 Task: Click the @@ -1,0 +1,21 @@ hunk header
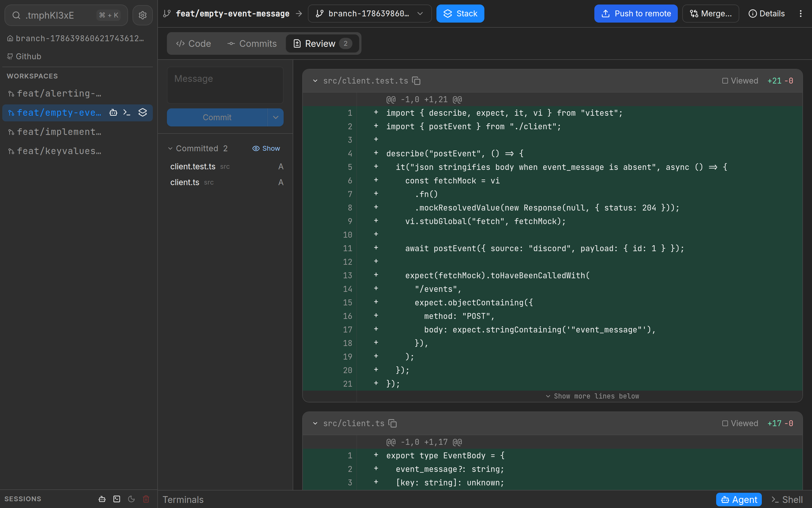point(424,99)
